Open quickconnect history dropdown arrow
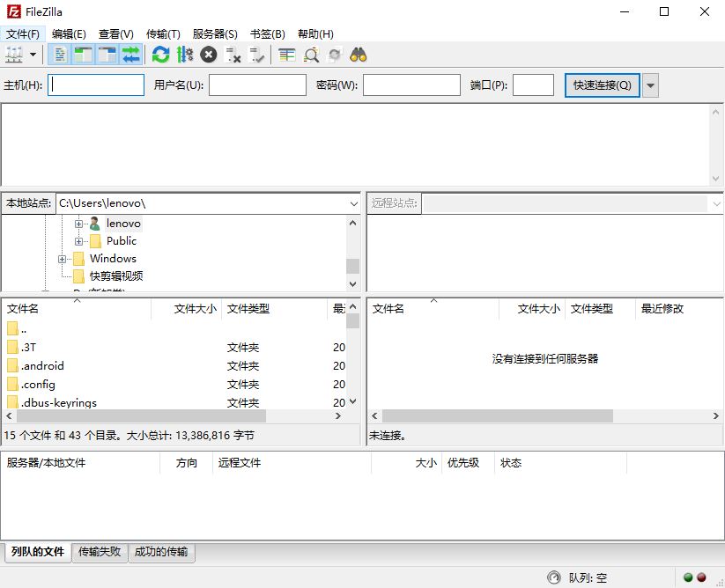The width and height of the screenshot is (725, 588). [650, 85]
